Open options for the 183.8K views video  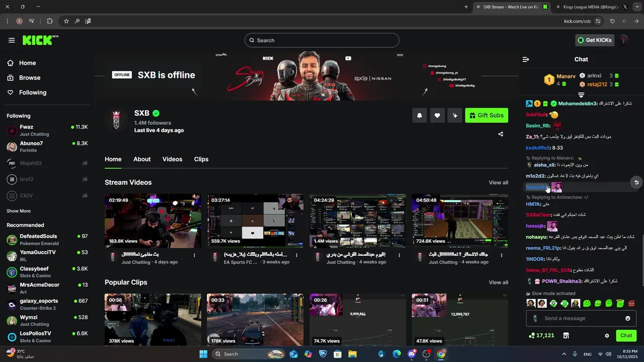point(194,255)
